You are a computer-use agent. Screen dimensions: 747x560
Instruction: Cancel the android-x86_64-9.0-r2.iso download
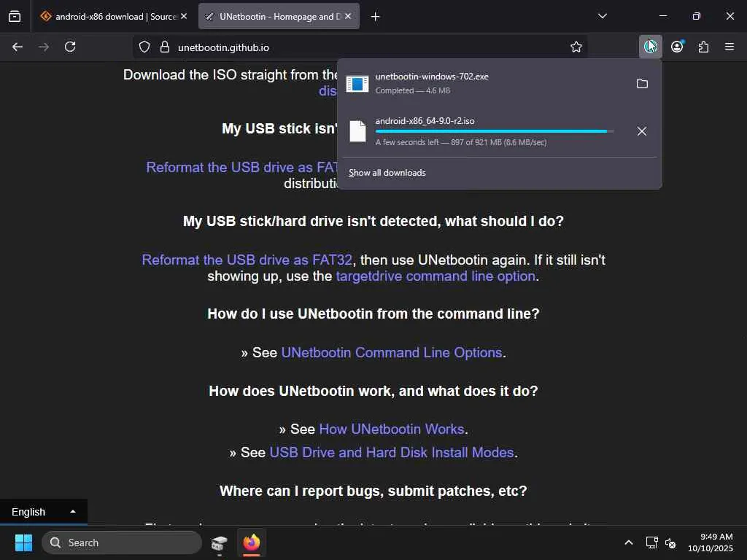point(642,131)
